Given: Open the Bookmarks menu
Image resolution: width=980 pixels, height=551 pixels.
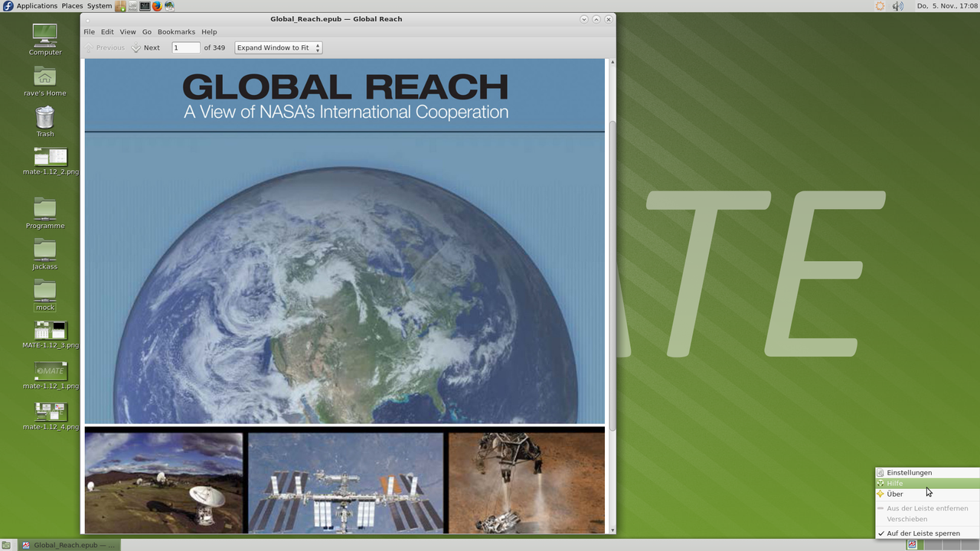Looking at the screenshot, I should point(176,32).
